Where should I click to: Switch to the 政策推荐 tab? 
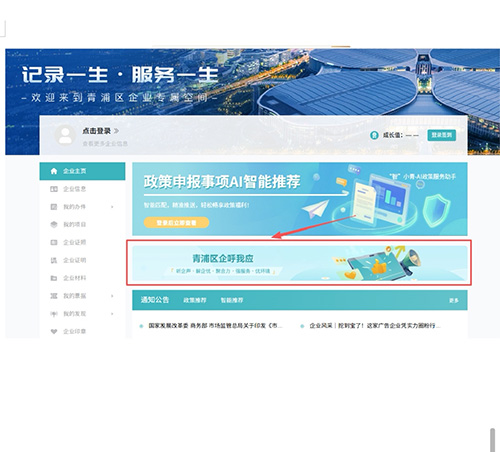pos(195,300)
